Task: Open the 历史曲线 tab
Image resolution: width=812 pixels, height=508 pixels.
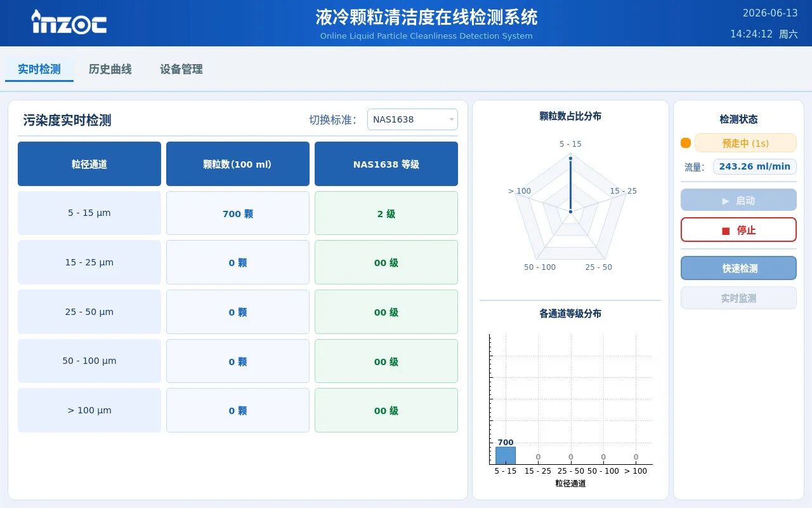Action: (x=110, y=69)
